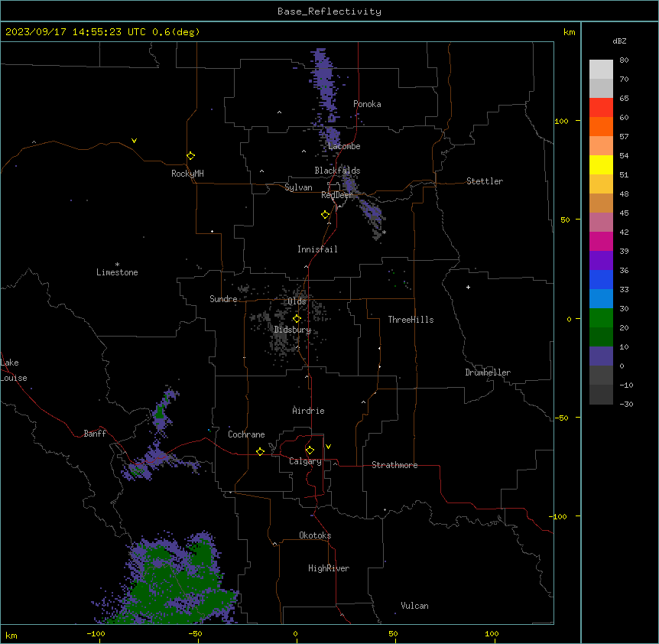Click the Airdrie city label
Screen dimensions: 659x644
(308, 411)
